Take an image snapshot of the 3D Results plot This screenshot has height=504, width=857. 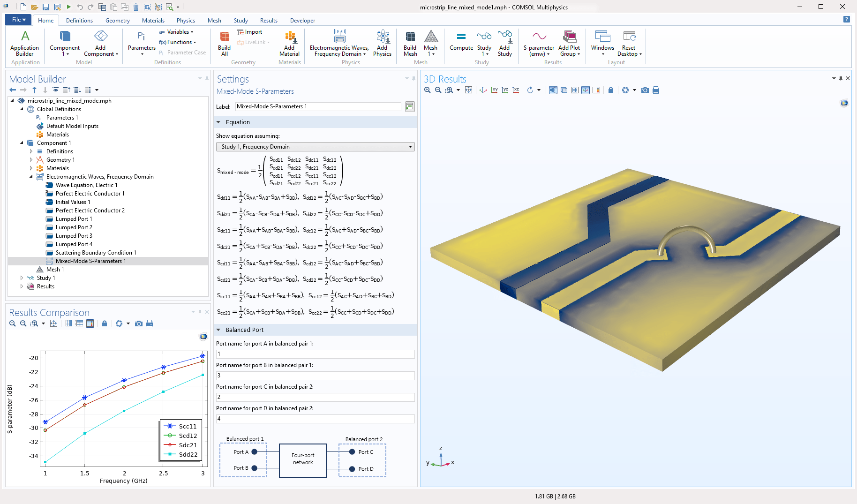pos(645,90)
